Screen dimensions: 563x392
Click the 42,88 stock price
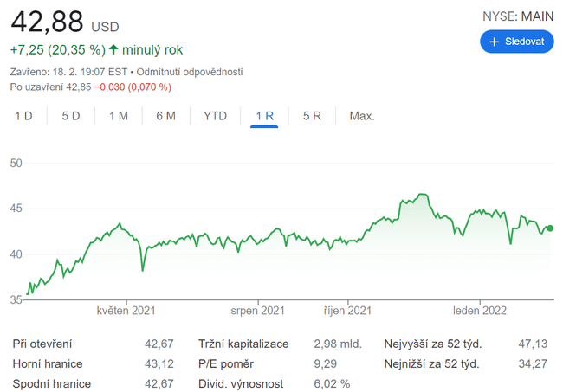pos(47,21)
